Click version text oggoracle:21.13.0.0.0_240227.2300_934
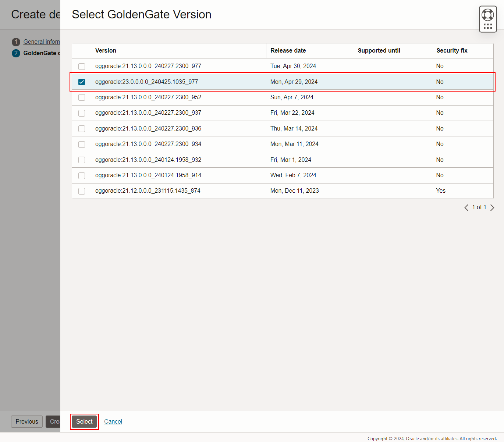The height and width of the screenshot is (442, 504). point(148,144)
